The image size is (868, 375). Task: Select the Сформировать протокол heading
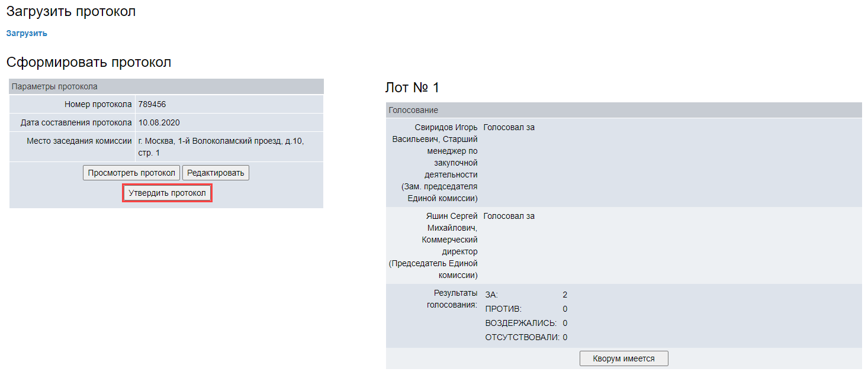[x=89, y=62]
